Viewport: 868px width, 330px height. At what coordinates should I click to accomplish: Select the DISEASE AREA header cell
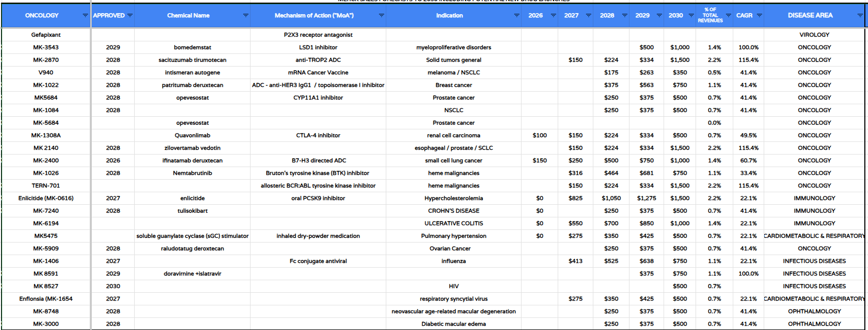coord(814,16)
